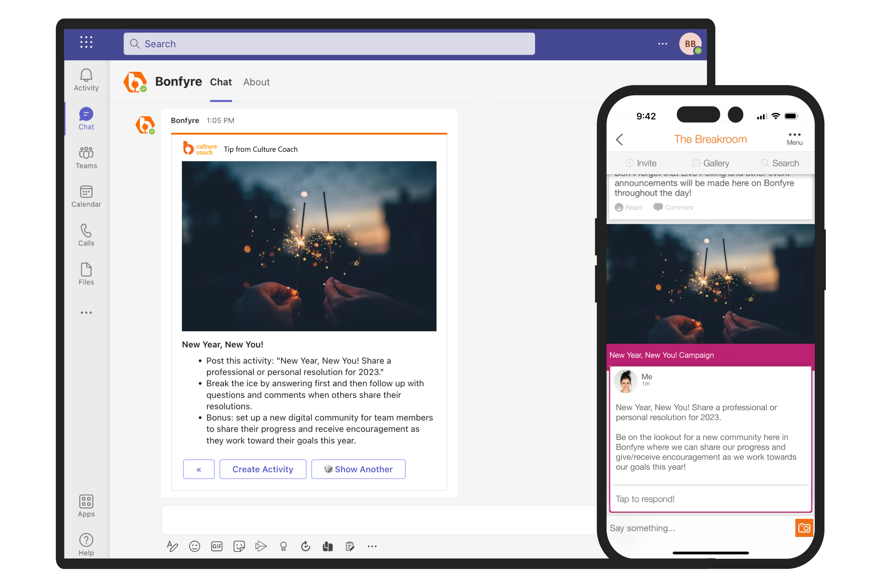This screenshot has width=882, height=588.
Task: Open Activity in the Teams sidebar
Action: pyautogui.click(x=86, y=80)
